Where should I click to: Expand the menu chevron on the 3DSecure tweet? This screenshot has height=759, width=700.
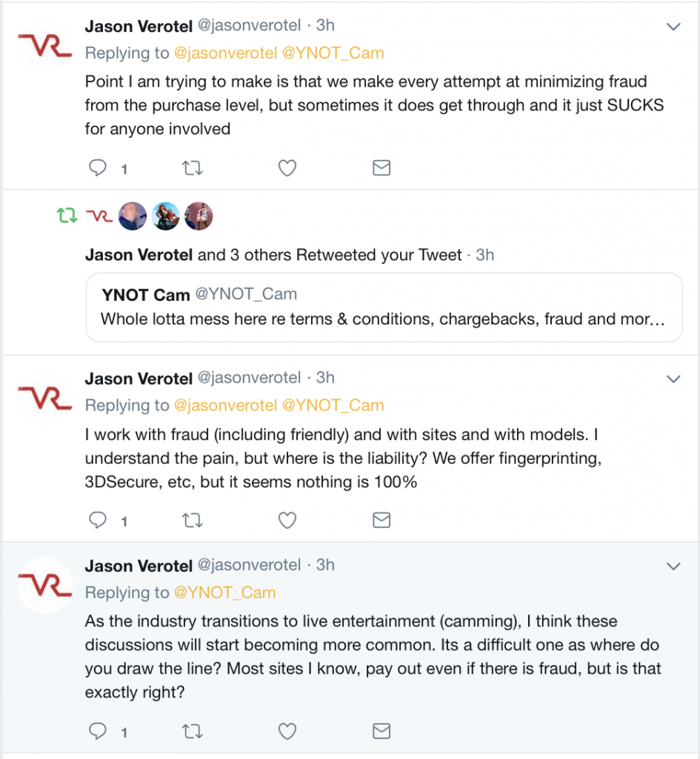coord(673,379)
